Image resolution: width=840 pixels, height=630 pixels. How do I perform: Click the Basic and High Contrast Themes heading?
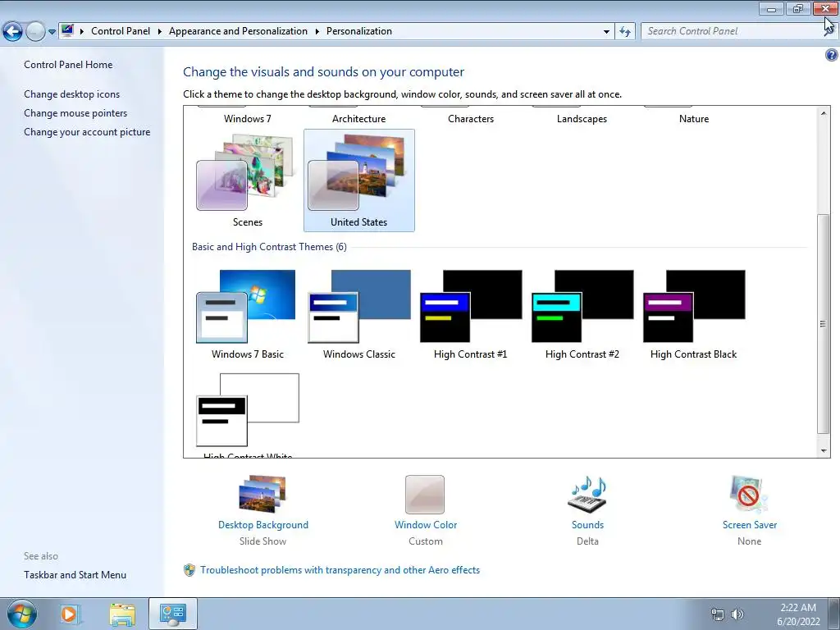coord(269,247)
